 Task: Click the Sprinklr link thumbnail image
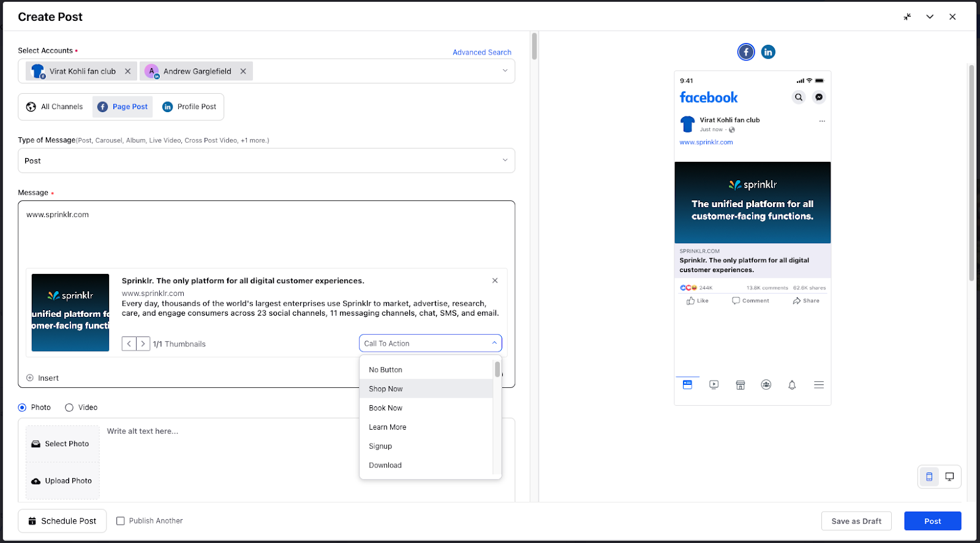tap(70, 313)
